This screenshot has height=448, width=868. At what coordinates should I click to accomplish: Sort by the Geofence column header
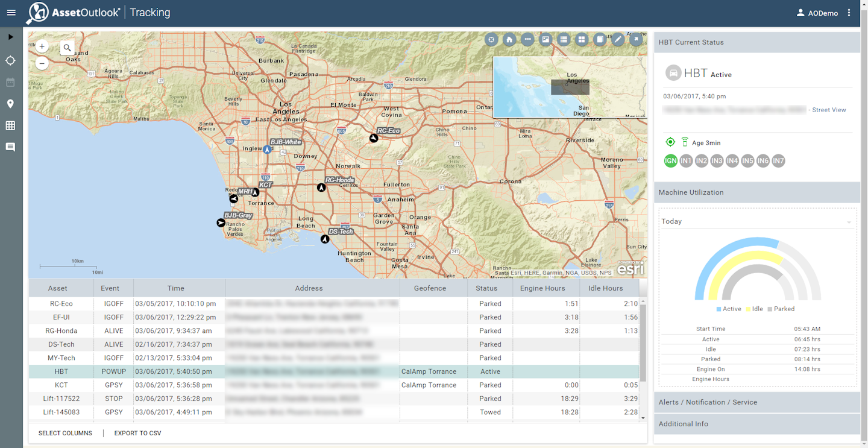click(433, 288)
